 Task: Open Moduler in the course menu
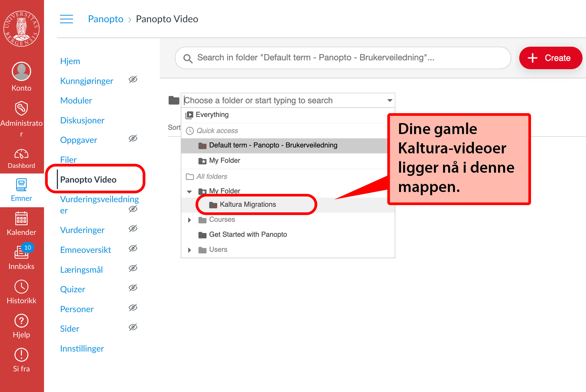[76, 100]
